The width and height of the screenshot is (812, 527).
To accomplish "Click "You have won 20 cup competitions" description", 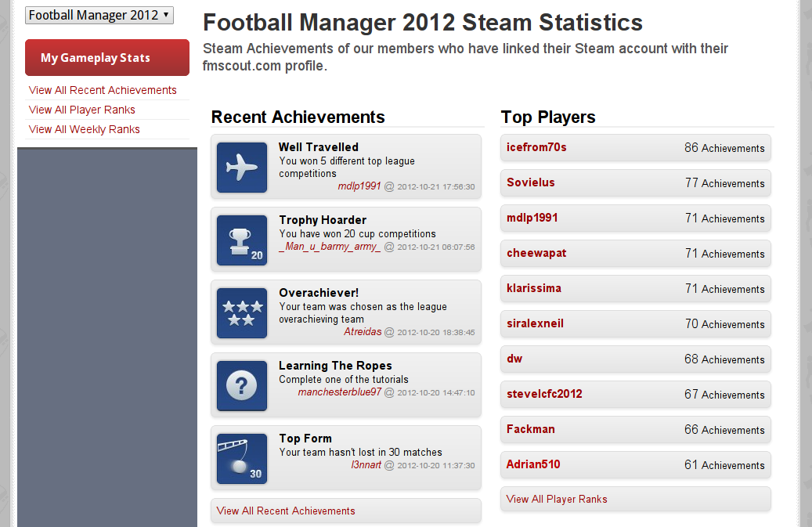I will tap(357, 234).
